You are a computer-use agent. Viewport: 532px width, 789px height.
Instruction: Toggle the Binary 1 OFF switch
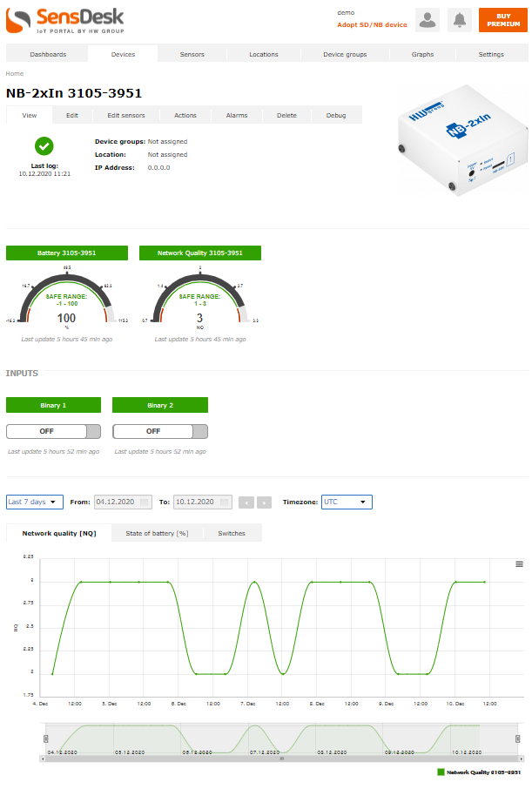53,431
